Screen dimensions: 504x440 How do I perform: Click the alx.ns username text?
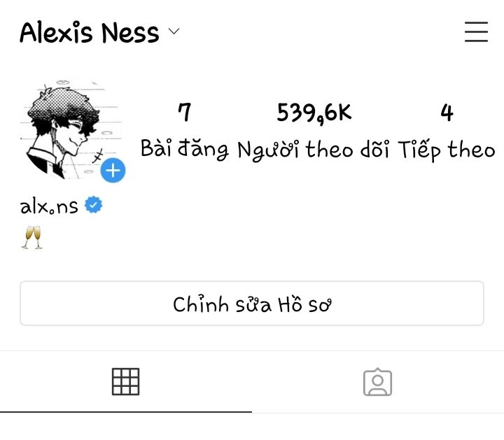pos(49,206)
